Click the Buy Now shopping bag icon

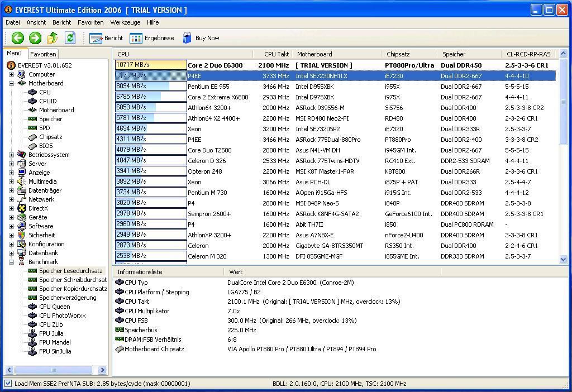point(187,38)
